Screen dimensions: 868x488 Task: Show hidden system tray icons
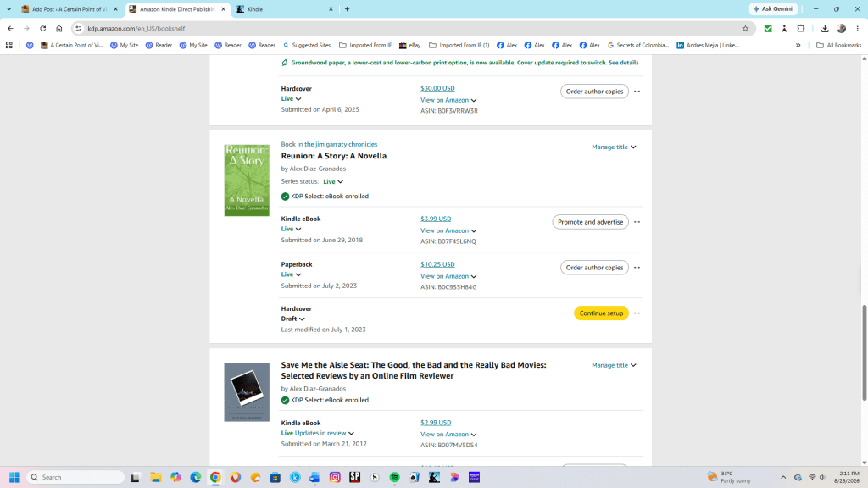tap(782, 477)
